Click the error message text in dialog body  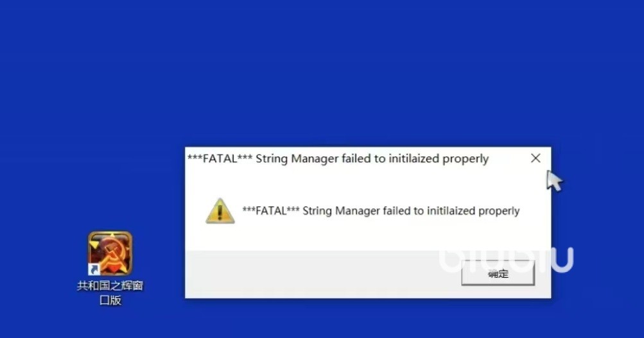381,210
